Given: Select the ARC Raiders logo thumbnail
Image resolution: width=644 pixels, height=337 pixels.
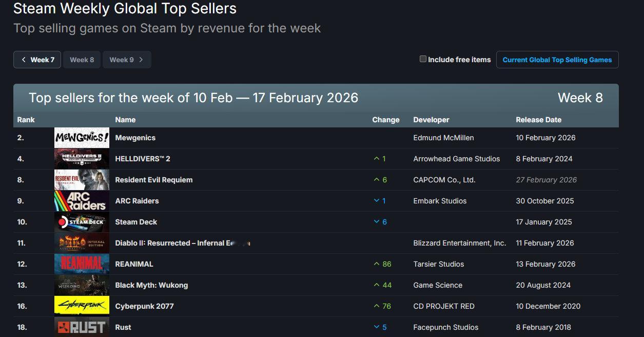Looking at the screenshot, I should pyautogui.click(x=82, y=201).
